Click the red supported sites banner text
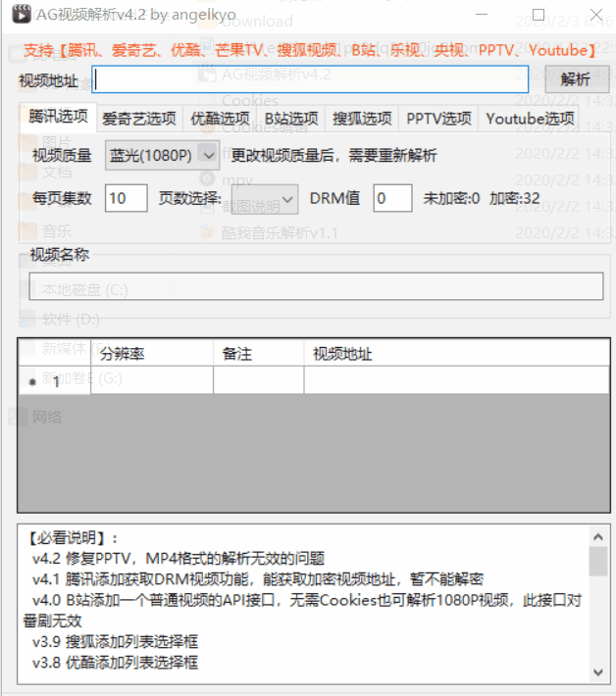616x696 pixels. 309,50
